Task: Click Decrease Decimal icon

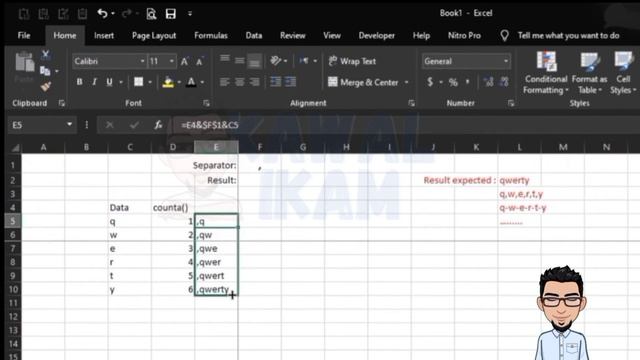Action: click(x=504, y=82)
